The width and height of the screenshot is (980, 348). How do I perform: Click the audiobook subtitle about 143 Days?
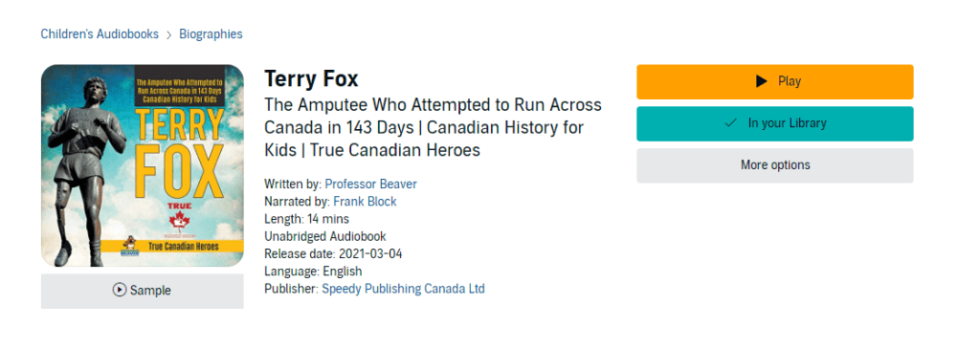433,127
